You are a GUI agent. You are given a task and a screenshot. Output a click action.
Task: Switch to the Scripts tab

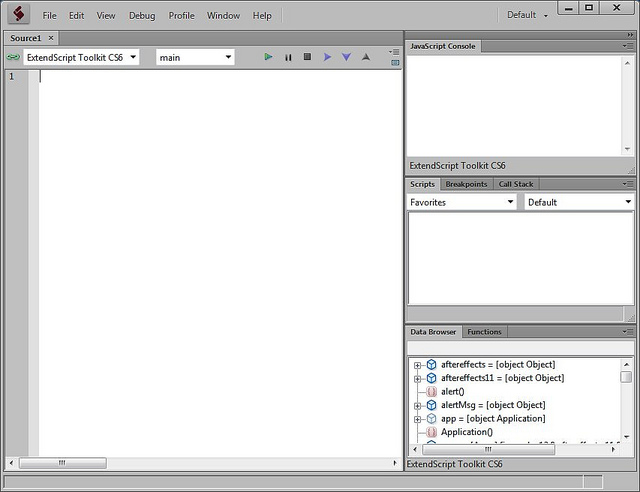click(x=422, y=184)
